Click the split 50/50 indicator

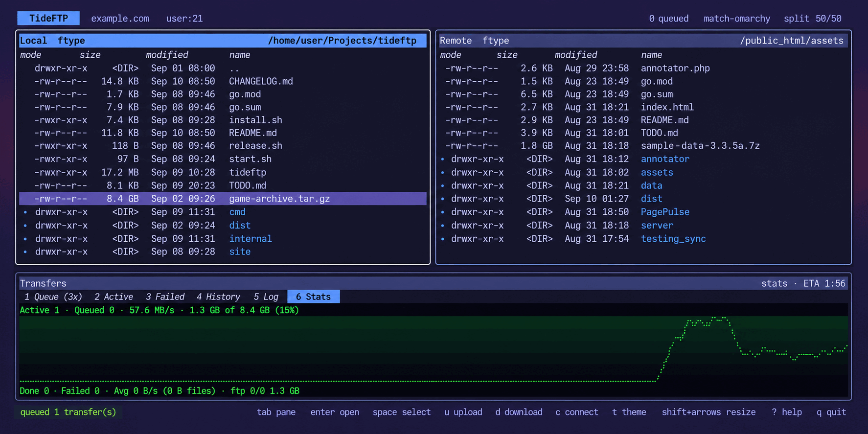[x=813, y=19]
